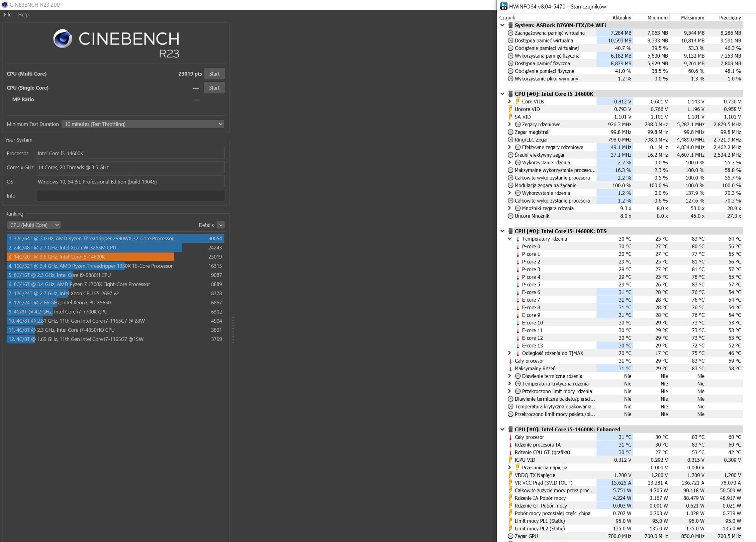This screenshot has height=542, width=756.
Task: Click the thermometer icon next to P-core 0
Action: pyautogui.click(x=518, y=247)
